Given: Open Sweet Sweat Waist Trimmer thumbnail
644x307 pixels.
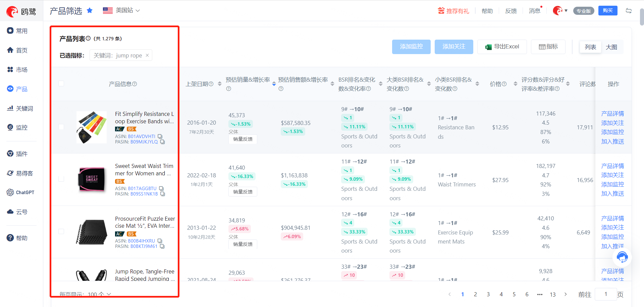Looking at the screenshot, I should coord(92,179).
